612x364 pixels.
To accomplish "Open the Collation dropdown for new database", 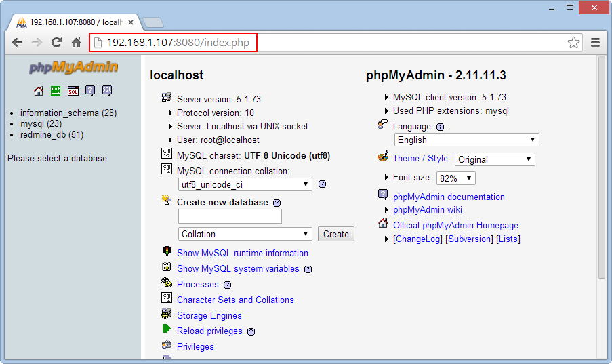I will click(245, 234).
